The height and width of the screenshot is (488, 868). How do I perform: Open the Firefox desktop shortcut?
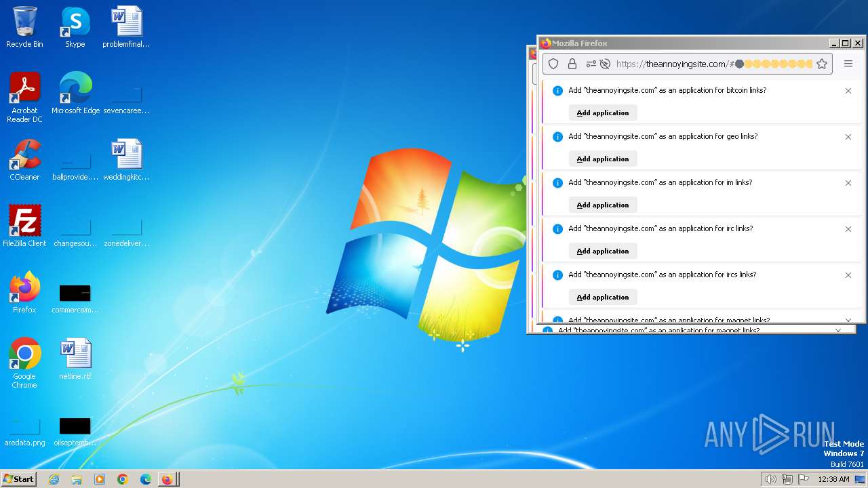24,293
